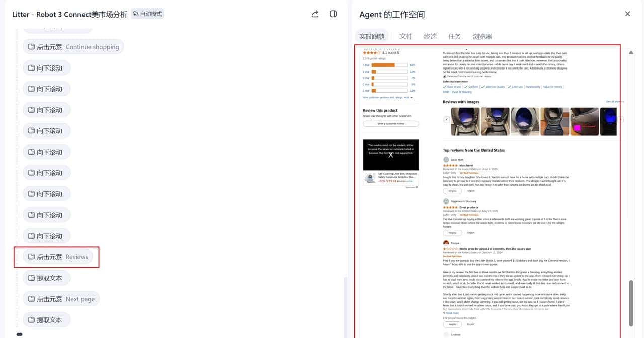
Task: Switch to the 文件 tab
Action: (x=406, y=36)
